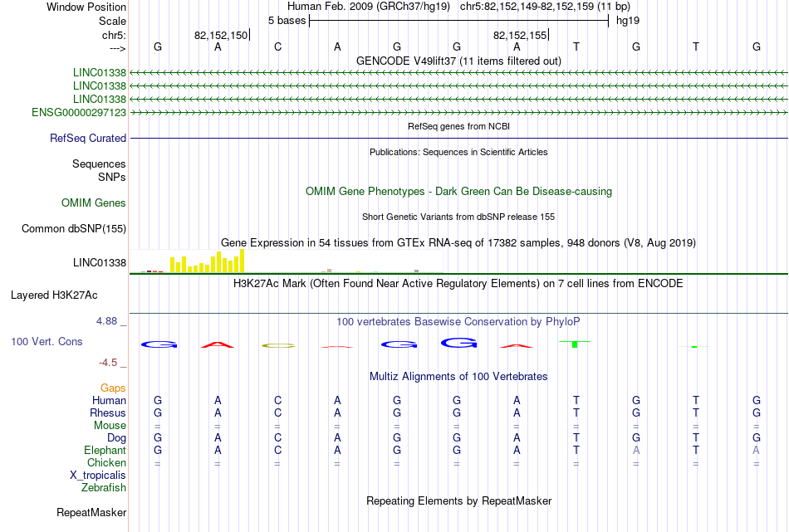
Task: Open the Common dbSNP(155) track label
Action: click(x=73, y=229)
